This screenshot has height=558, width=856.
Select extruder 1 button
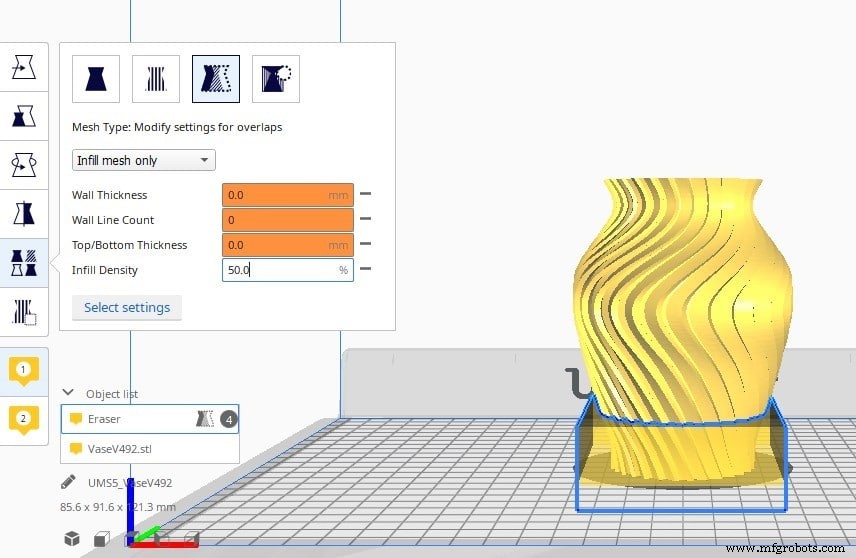(x=23, y=371)
